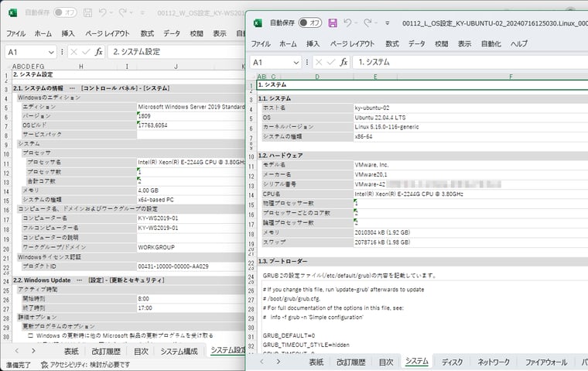Tick the Windows 更新時 Microsoft製品 update checkbox
This screenshot has width=588, height=371.
31,335
